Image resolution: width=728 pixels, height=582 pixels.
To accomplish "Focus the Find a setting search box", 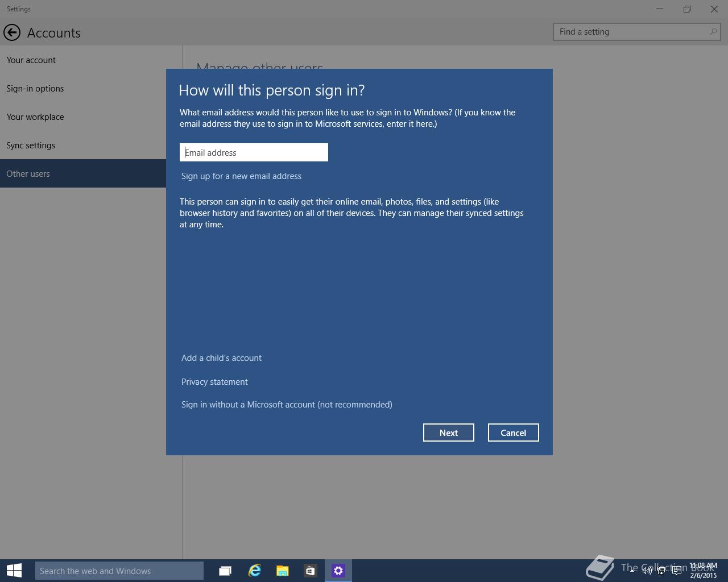I will [637, 32].
